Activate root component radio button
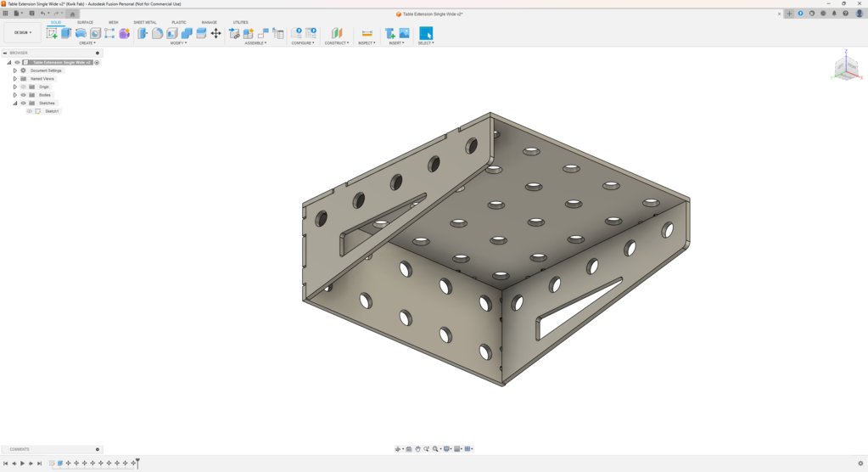The height and width of the screenshot is (472, 868). [x=97, y=63]
